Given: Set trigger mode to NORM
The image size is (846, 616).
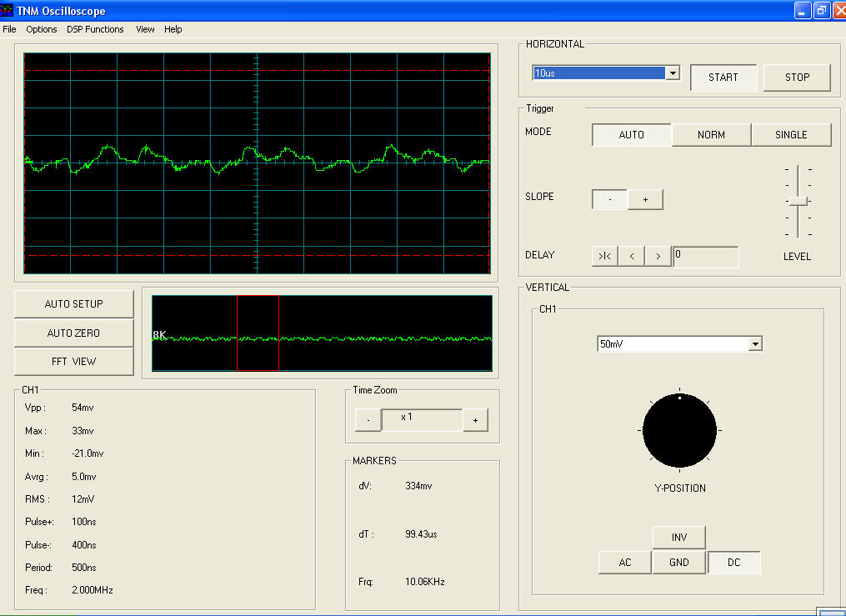Looking at the screenshot, I should [711, 135].
